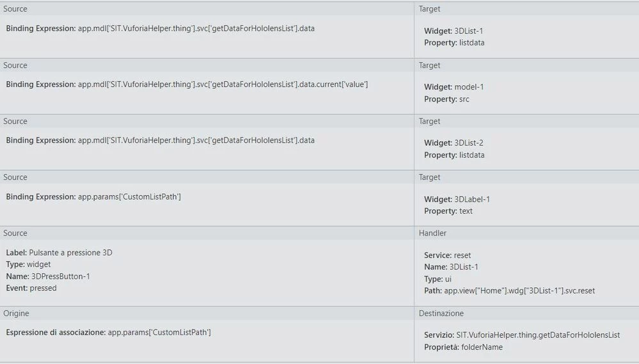639x364 pixels.
Task: Click the Target header above Widget 3DLabel-1
Action: pyautogui.click(x=429, y=177)
